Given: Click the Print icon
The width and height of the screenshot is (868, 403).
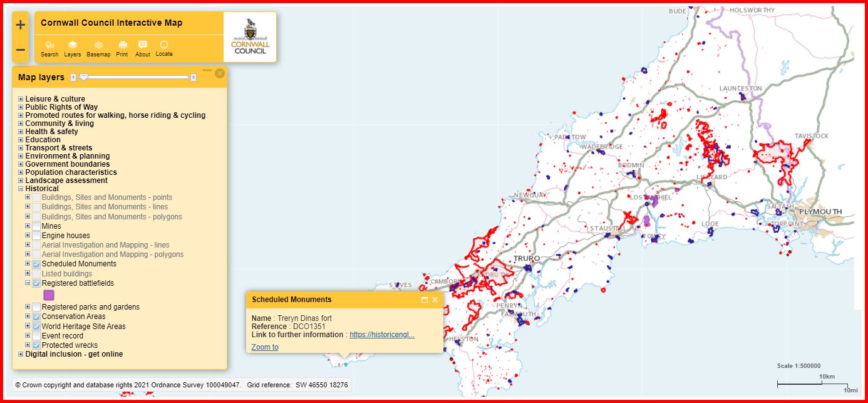Looking at the screenshot, I should (122, 46).
